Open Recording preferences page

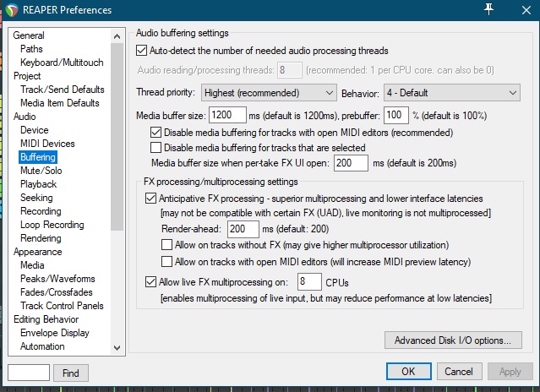[41, 211]
